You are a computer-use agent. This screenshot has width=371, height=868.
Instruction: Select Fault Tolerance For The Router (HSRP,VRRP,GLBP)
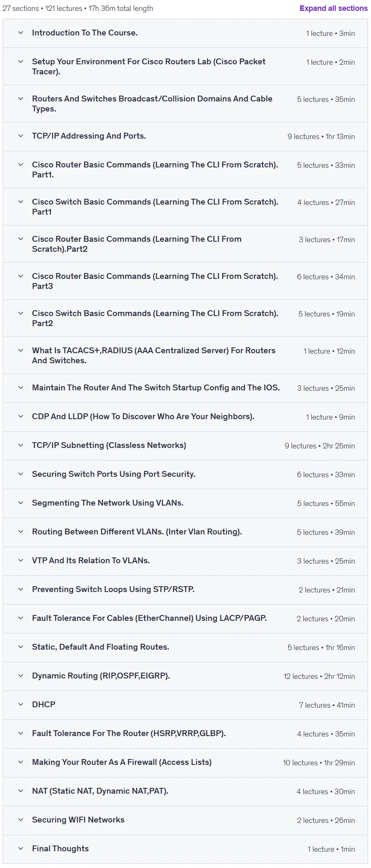185,734
